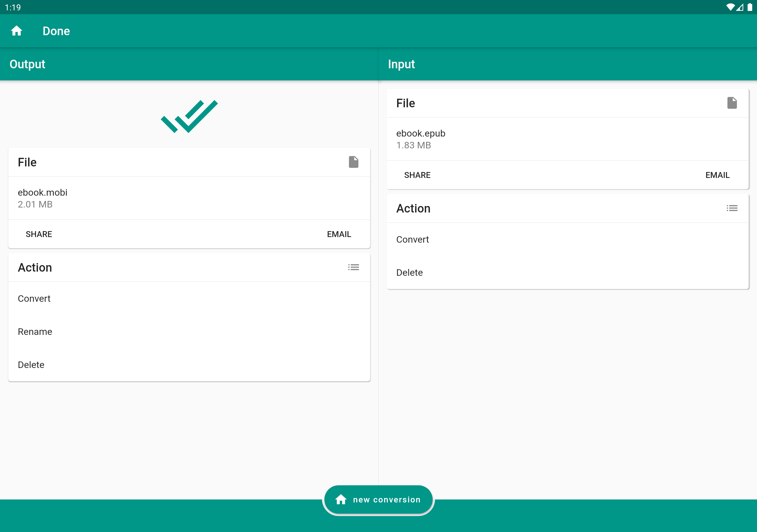Tap the double checkmark success icon
The height and width of the screenshot is (532, 757).
click(189, 116)
